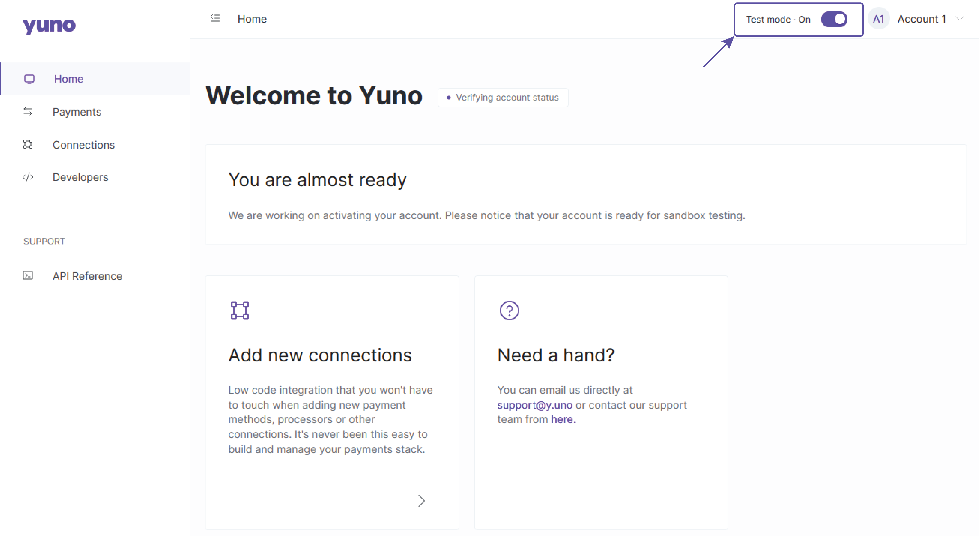Image resolution: width=980 pixels, height=537 pixels.
Task: Go to Payments in the sidebar
Action: [76, 112]
